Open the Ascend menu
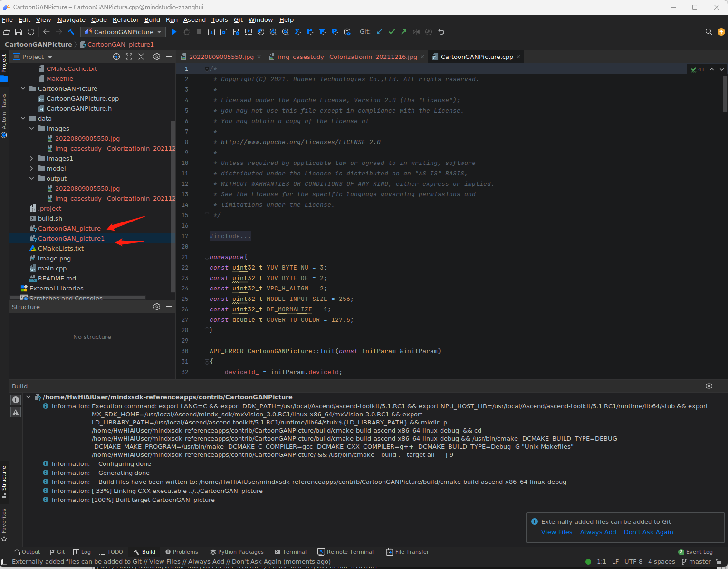The height and width of the screenshot is (569, 728). 194,20
